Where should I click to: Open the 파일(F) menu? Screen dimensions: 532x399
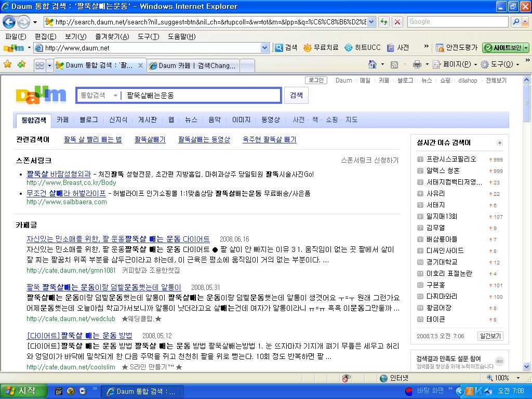click(x=16, y=37)
